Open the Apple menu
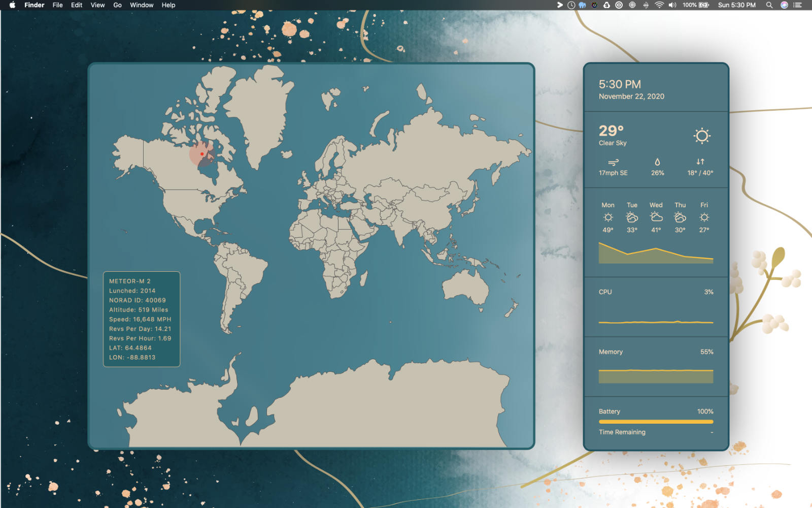The width and height of the screenshot is (812, 508). [12, 5]
